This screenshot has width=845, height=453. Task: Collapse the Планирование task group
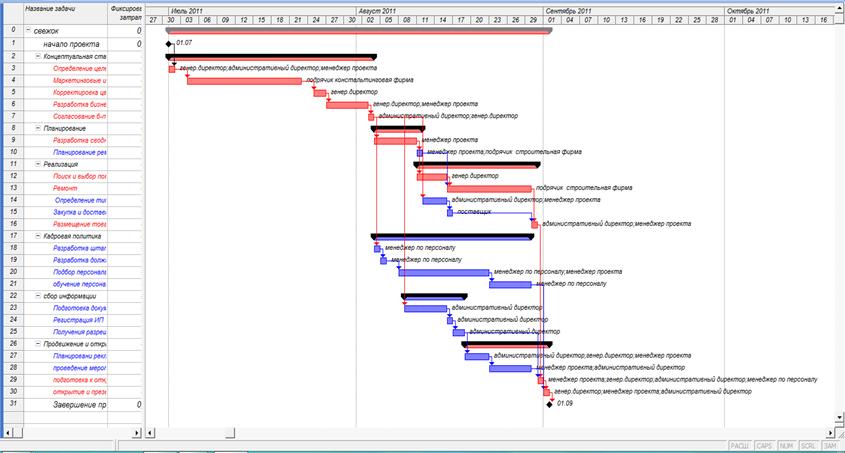(38, 128)
